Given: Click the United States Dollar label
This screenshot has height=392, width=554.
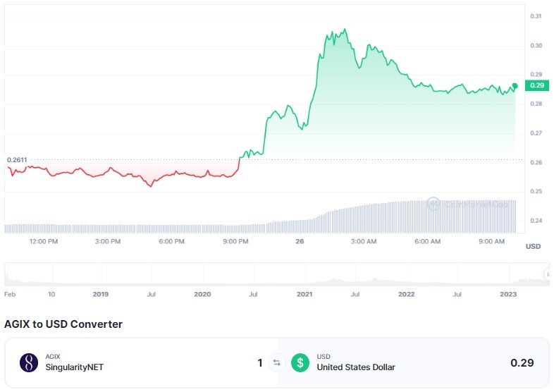Looking at the screenshot, I should pos(356,367).
